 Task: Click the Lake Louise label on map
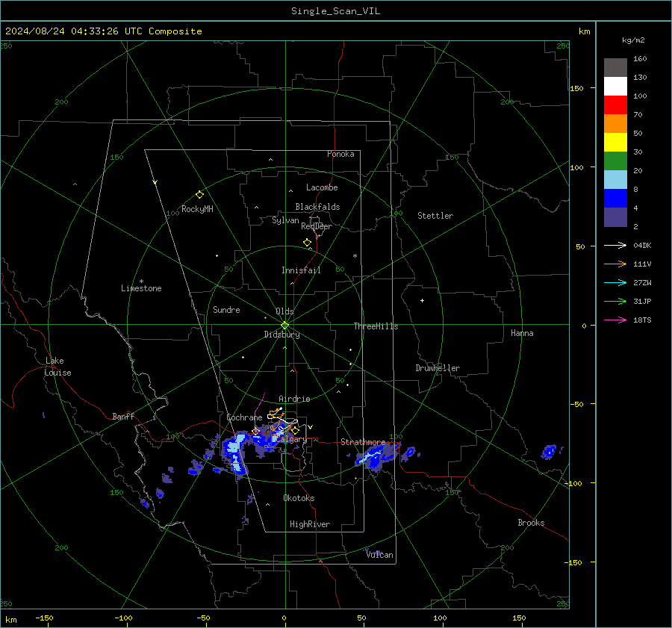(x=57, y=367)
